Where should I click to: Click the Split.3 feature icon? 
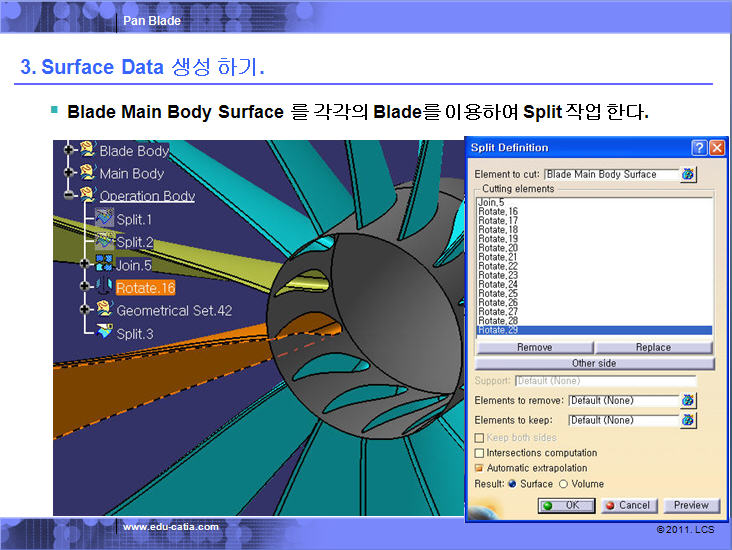click(104, 333)
